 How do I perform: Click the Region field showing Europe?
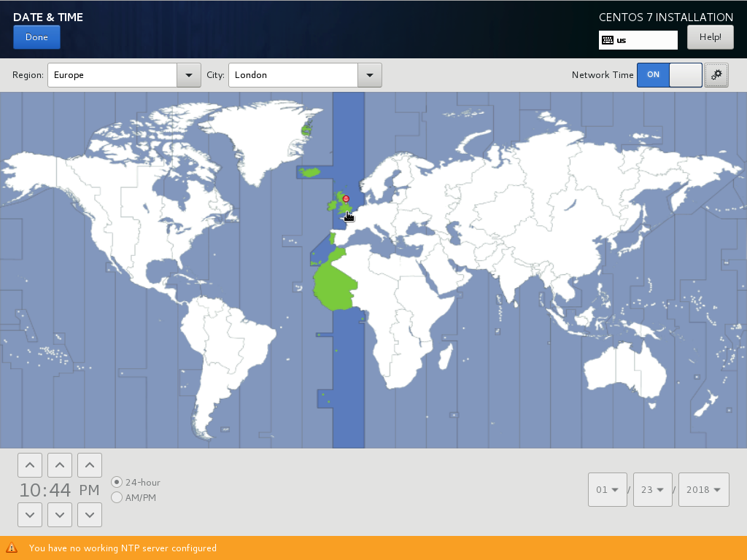[112, 75]
